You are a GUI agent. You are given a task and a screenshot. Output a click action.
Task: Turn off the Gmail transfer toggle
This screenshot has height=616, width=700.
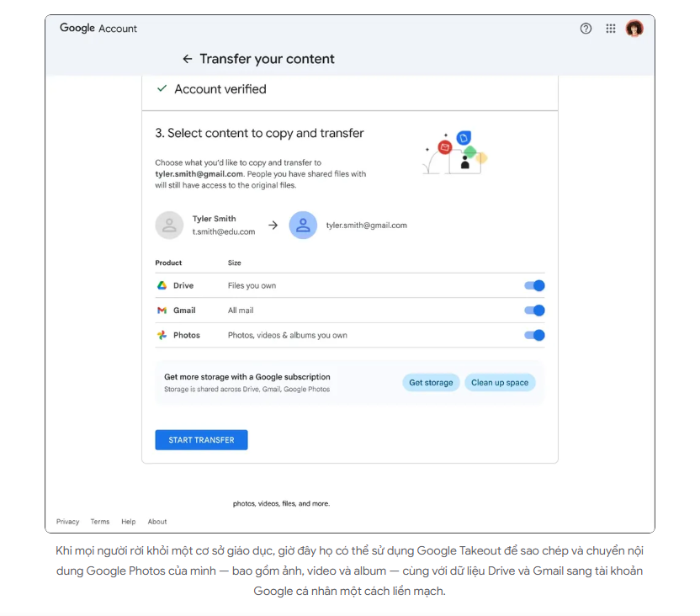(x=535, y=311)
